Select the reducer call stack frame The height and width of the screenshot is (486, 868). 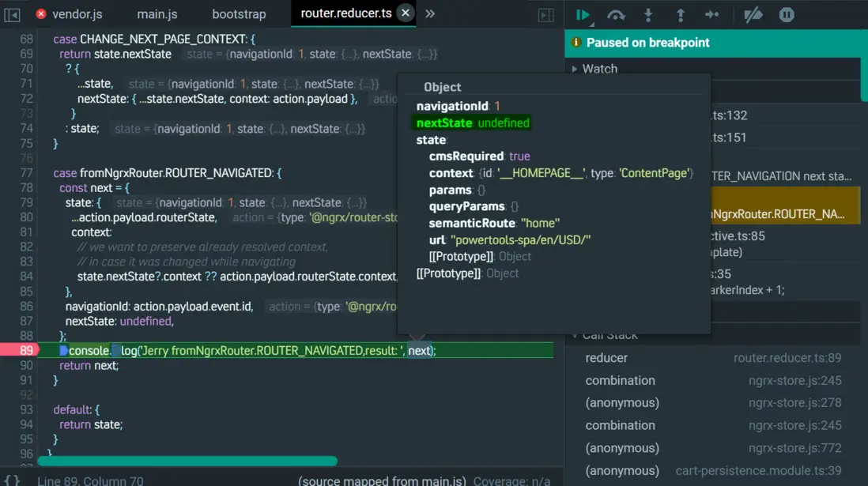[x=606, y=358]
